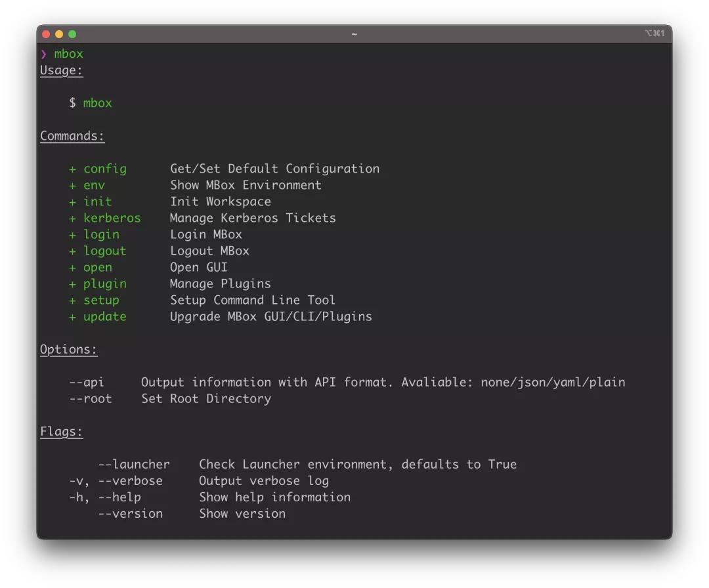Click the init command name

(x=97, y=202)
